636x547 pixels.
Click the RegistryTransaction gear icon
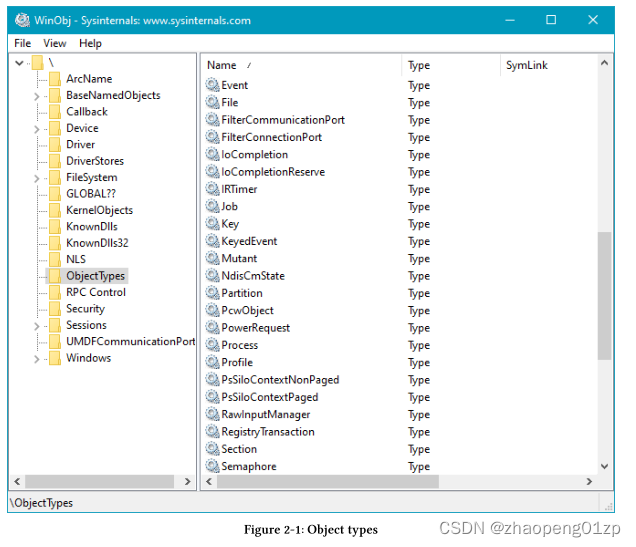(x=212, y=431)
